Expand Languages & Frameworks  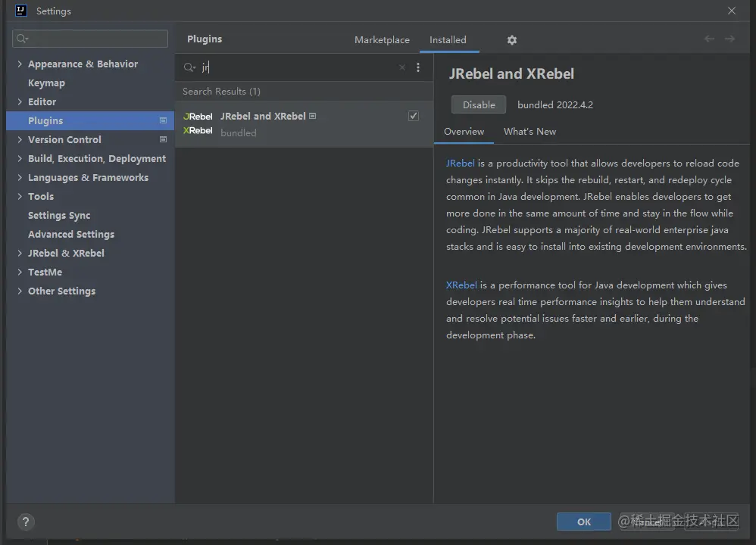coord(20,177)
